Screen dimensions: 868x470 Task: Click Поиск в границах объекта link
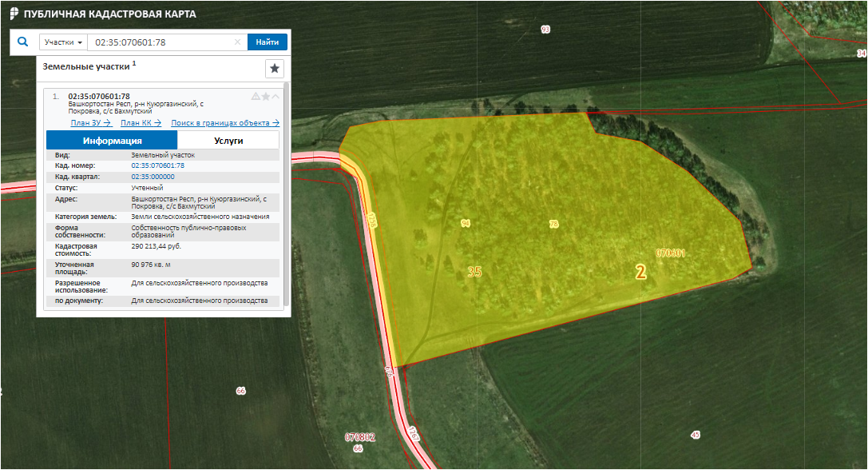(225, 122)
